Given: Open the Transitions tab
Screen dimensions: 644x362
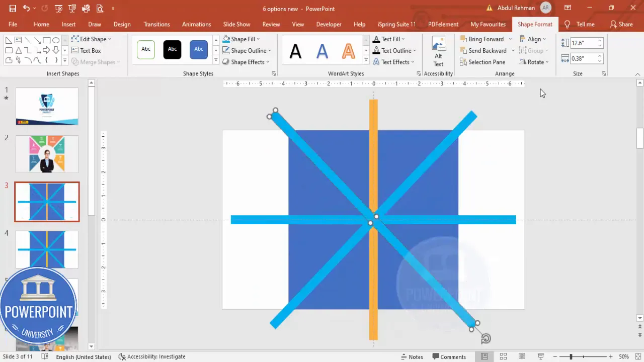Looking at the screenshot, I should pyautogui.click(x=156, y=24).
